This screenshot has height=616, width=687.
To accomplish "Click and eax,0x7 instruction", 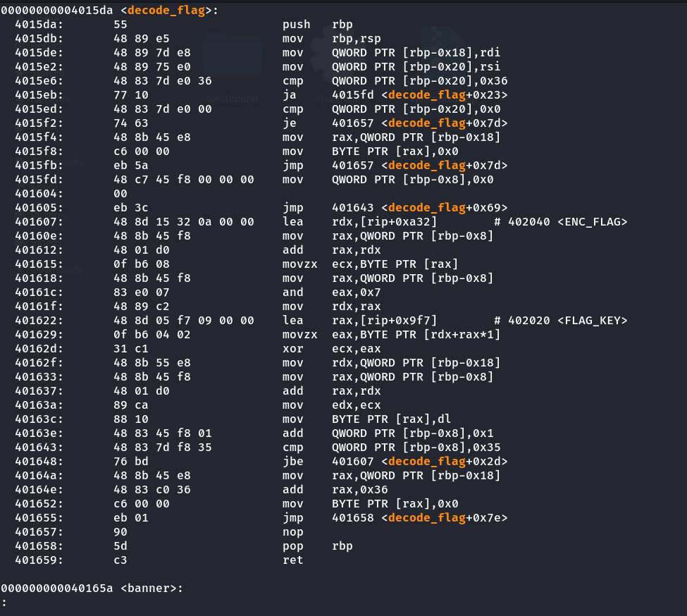I will [332, 292].
